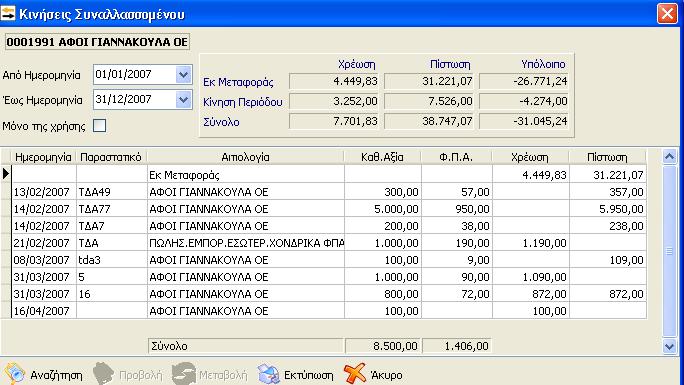Close the Κινήσεις Συναλλασσομένου window

[667, 14]
